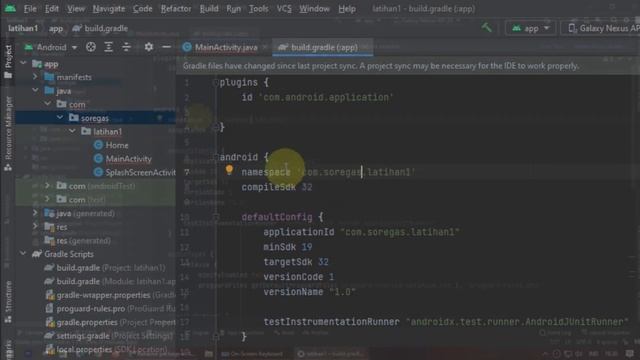Open the Run menu
The image size is (640, 360).
233,9
